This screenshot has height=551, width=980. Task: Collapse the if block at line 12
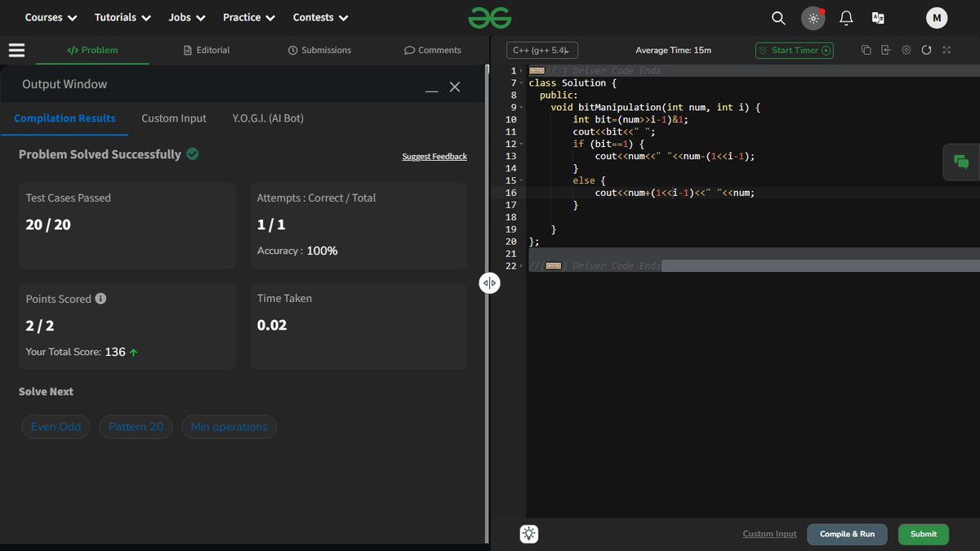521,144
